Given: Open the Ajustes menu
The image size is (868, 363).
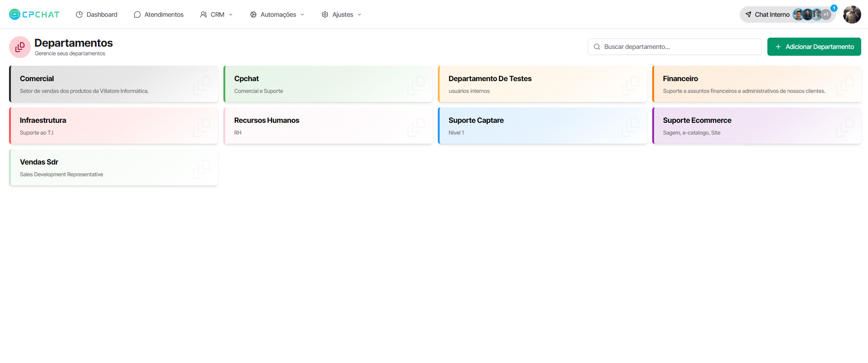Looking at the screenshot, I should (x=341, y=15).
